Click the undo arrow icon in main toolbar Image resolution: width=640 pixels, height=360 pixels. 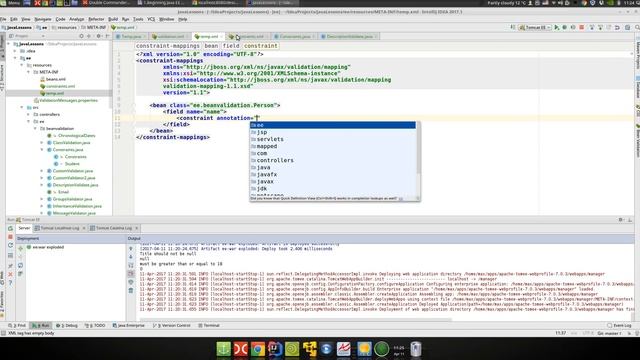tap(617, 27)
